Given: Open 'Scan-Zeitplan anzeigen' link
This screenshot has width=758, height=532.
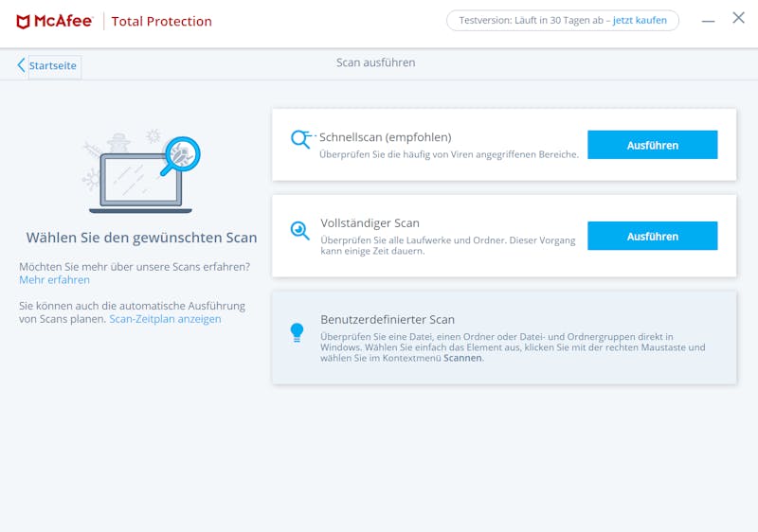Looking at the screenshot, I should coord(165,319).
